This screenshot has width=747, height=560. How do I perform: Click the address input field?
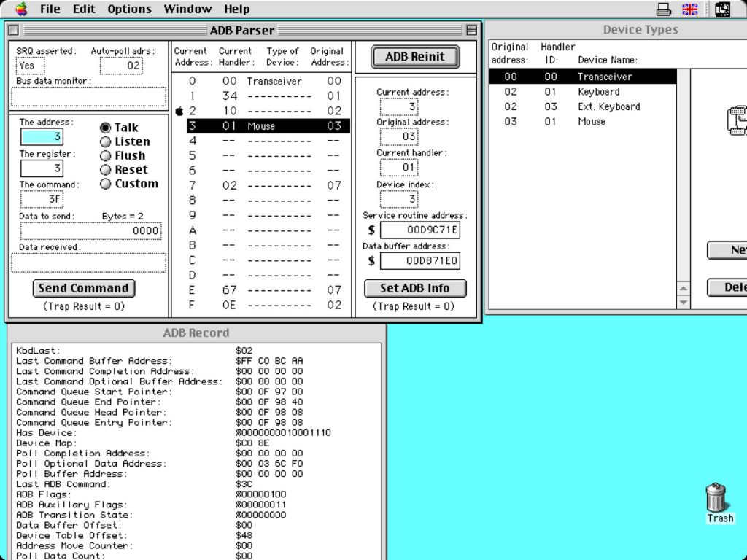[x=42, y=137]
